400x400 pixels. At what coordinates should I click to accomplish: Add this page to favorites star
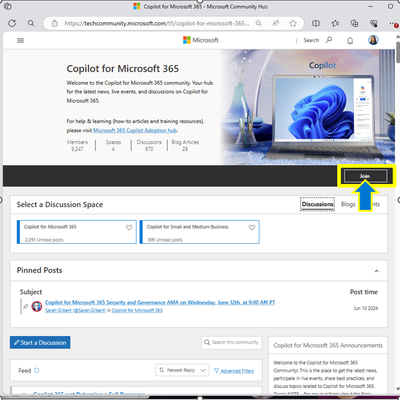tap(293, 23)
